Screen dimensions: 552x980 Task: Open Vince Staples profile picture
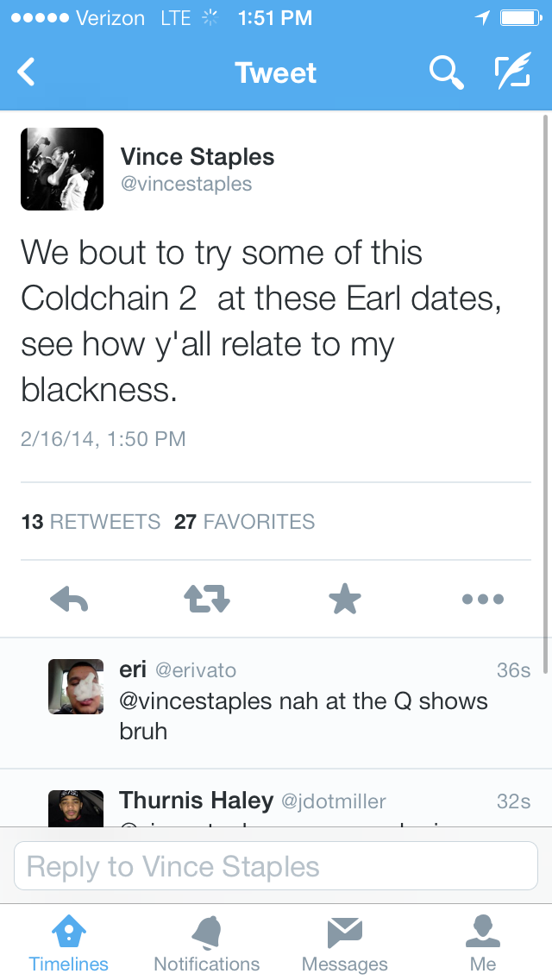pyautogui.click(x=62, y=169)
